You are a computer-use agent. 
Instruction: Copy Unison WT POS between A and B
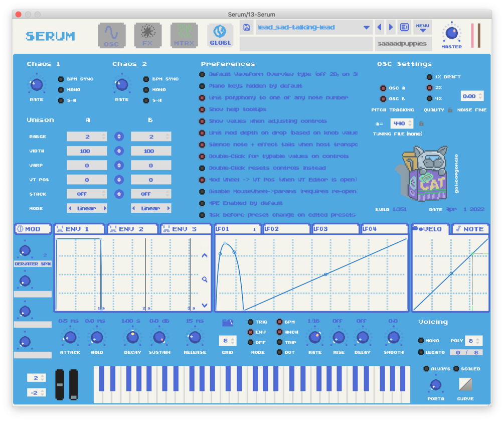click(119, 180)
